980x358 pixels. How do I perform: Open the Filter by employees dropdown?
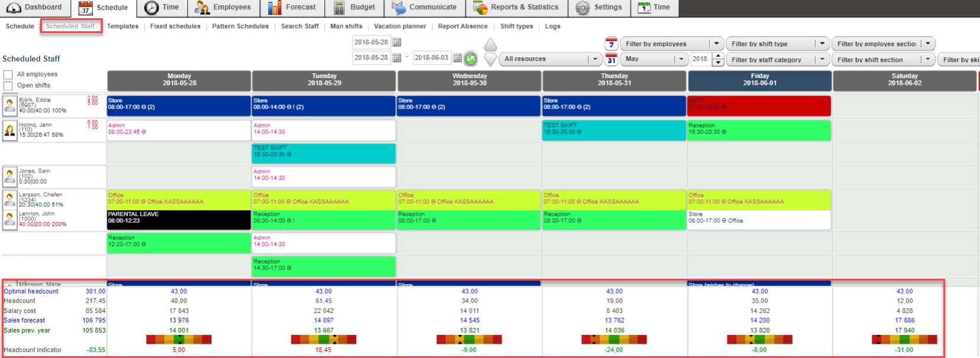point(672,44)
